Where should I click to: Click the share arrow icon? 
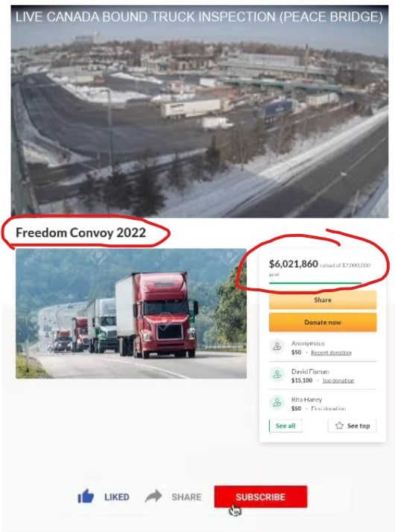[154, 496]
